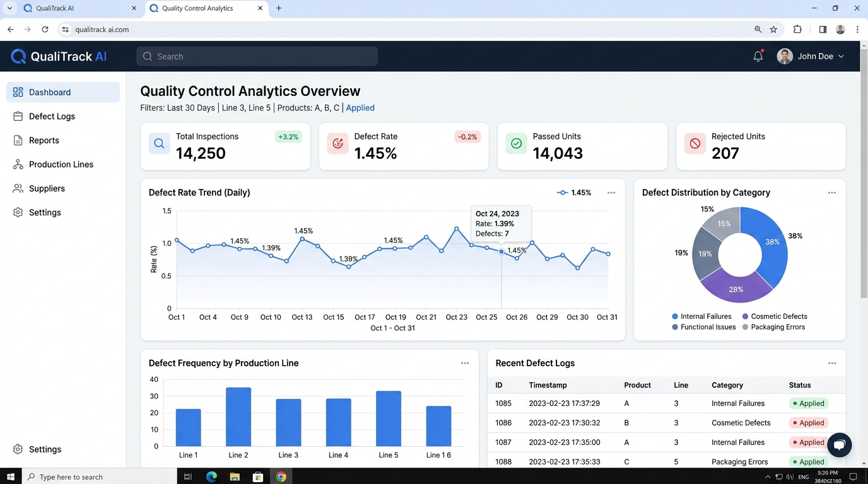Click the QualiTrack AI logo
Image resolution: width=868 pixels, height=484 pixels.
click(59, 56)
